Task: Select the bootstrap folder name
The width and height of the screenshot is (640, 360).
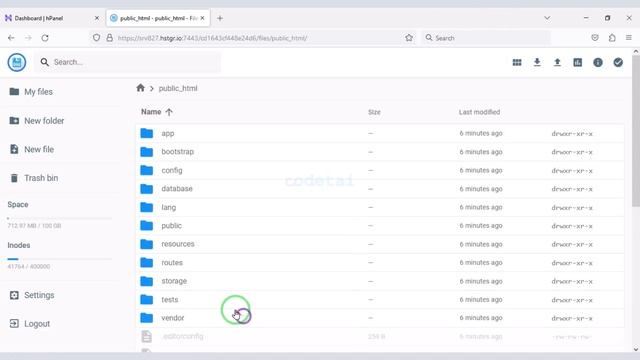Action: coord(178,151)
